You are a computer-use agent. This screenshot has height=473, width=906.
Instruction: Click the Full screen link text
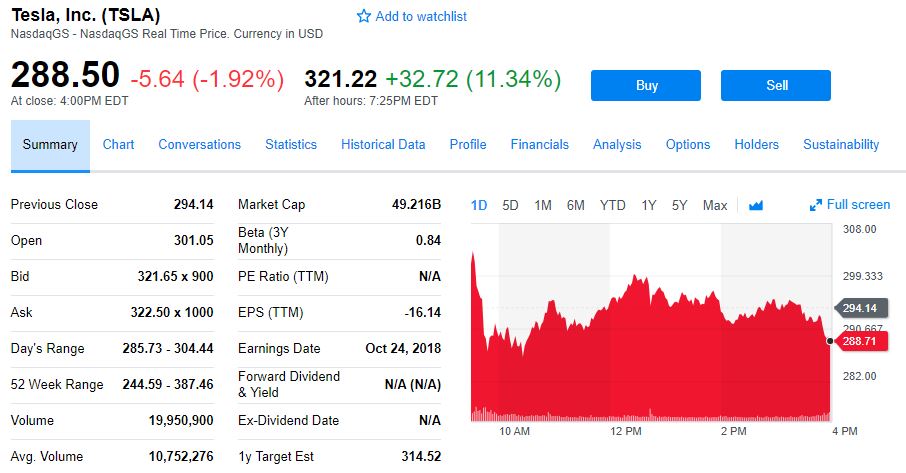(858, 205)
